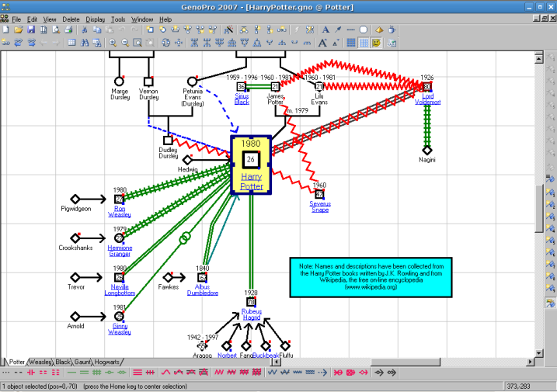
Task: Switch to the Weasley tab
Action: pyautogui.click(x=40, y=362)
